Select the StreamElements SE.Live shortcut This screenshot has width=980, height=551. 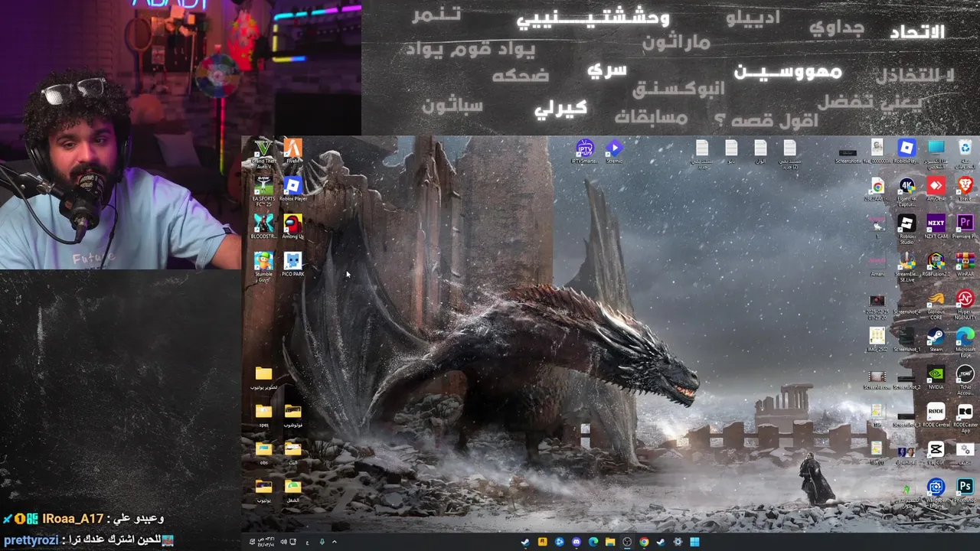pyautogui.click(x=906, y=267)
